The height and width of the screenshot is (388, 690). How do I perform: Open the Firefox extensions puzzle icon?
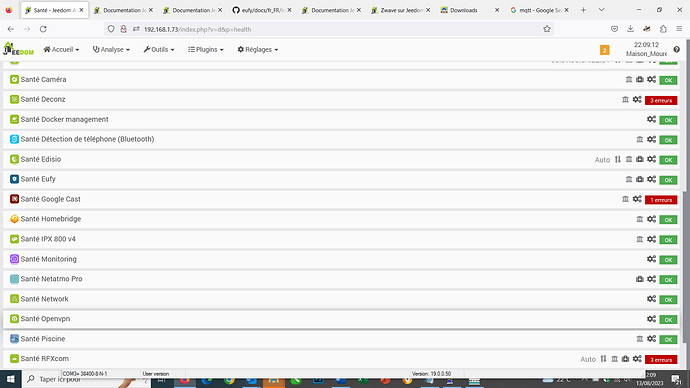tap(663, 29)
